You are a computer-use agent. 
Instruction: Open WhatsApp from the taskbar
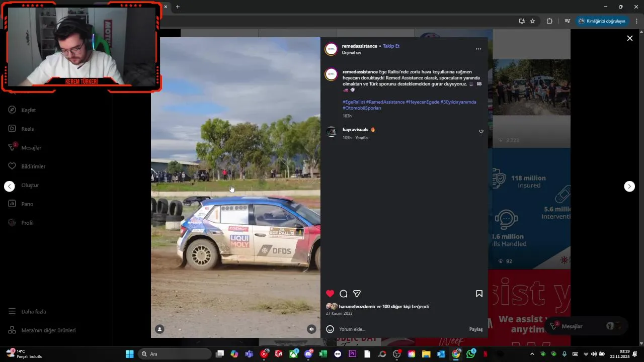pos(470,354)
